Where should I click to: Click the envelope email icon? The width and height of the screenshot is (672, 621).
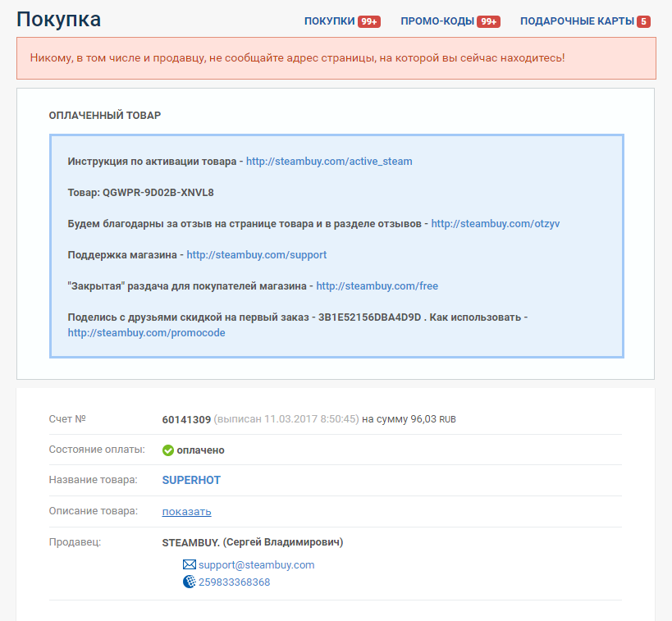189,564
